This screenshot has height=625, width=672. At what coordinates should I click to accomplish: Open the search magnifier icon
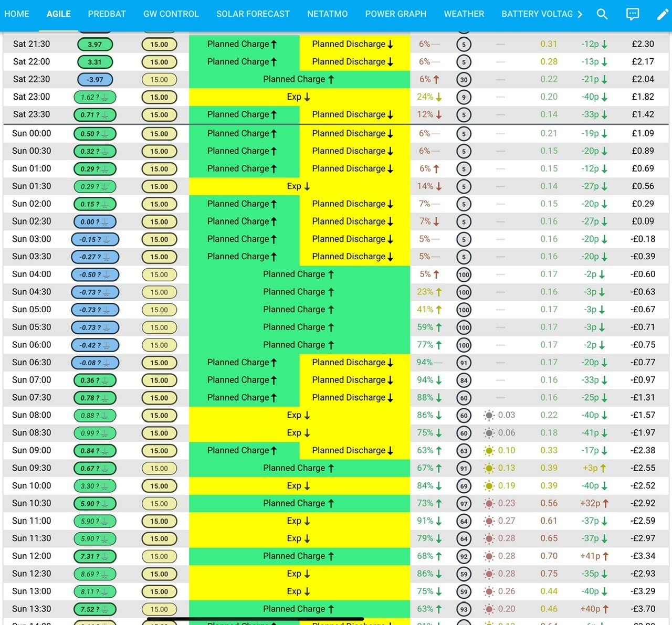click(602, 14)
